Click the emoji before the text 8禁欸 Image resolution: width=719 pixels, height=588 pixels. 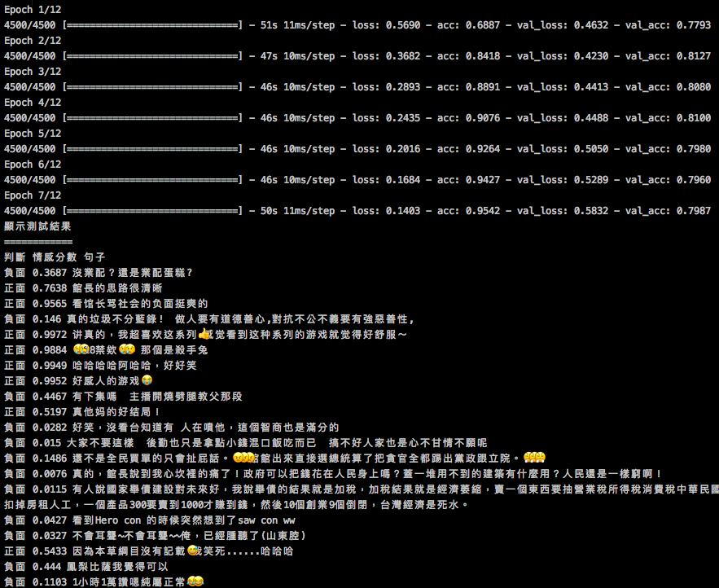pyautogui.click(x=80, y=350)
